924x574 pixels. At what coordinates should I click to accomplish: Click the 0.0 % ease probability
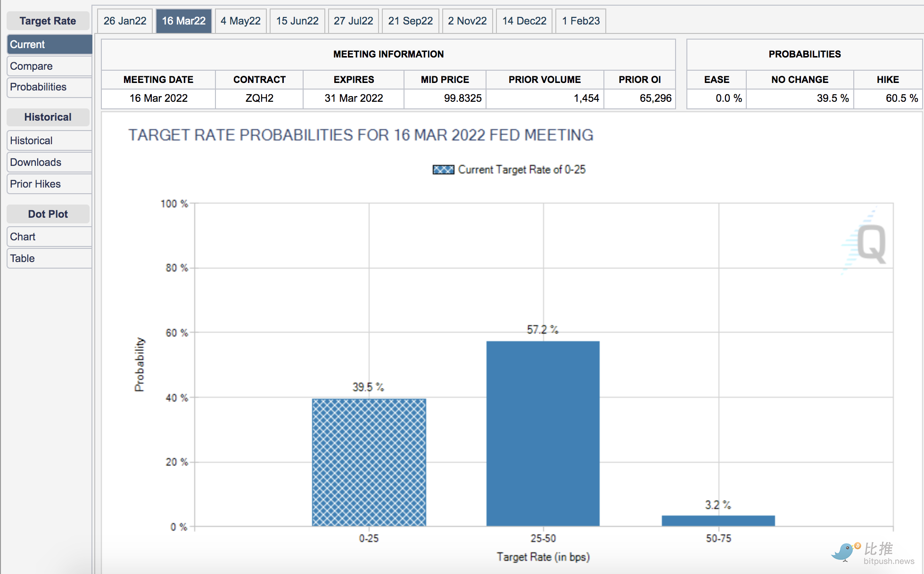point(728,98)
